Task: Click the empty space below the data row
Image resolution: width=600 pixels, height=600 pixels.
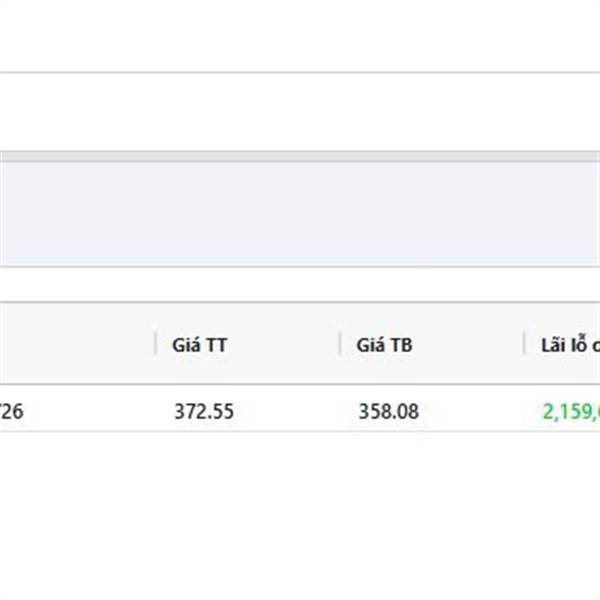Action: click(300, 515)
